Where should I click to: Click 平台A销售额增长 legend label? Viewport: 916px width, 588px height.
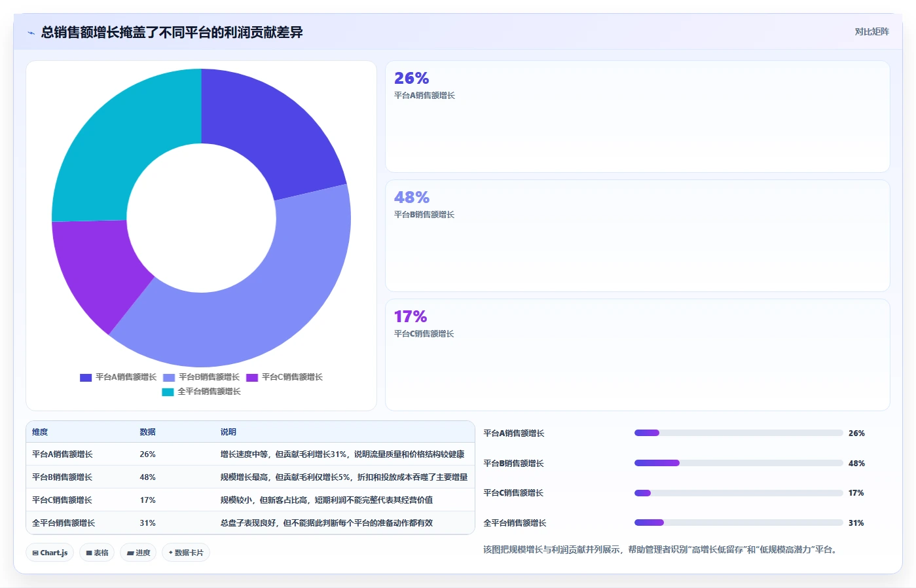[126, 377]
